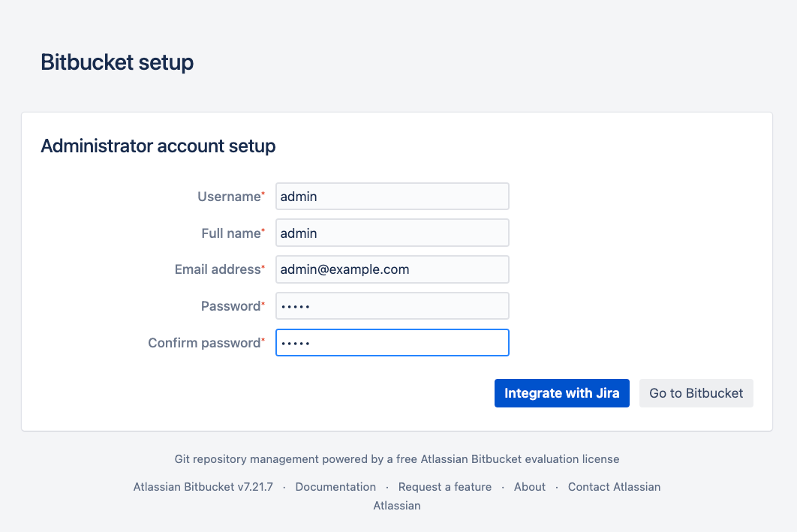Click the Atlassian footer link
The width and height of the screenshot is (797, 532).
[x=397, y=506]
